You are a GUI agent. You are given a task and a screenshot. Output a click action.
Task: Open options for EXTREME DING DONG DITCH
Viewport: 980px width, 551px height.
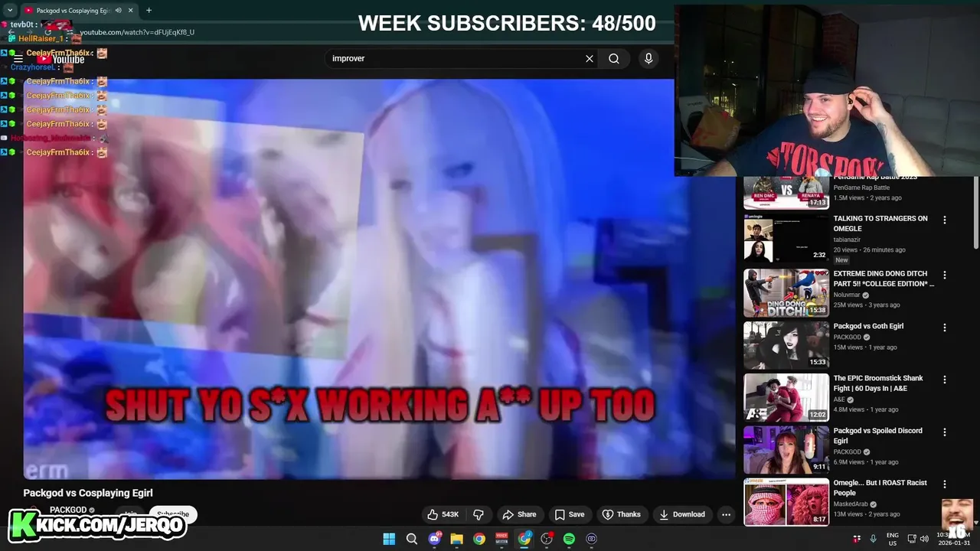(945, 275)
